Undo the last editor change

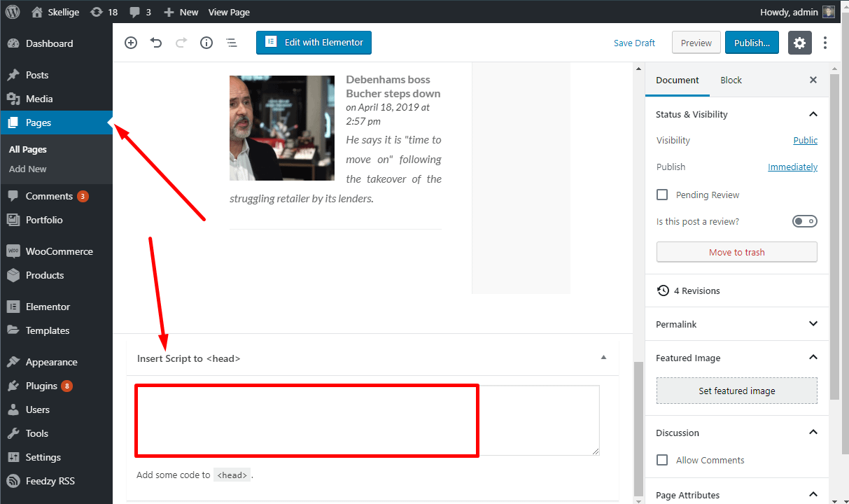point(156,43)
